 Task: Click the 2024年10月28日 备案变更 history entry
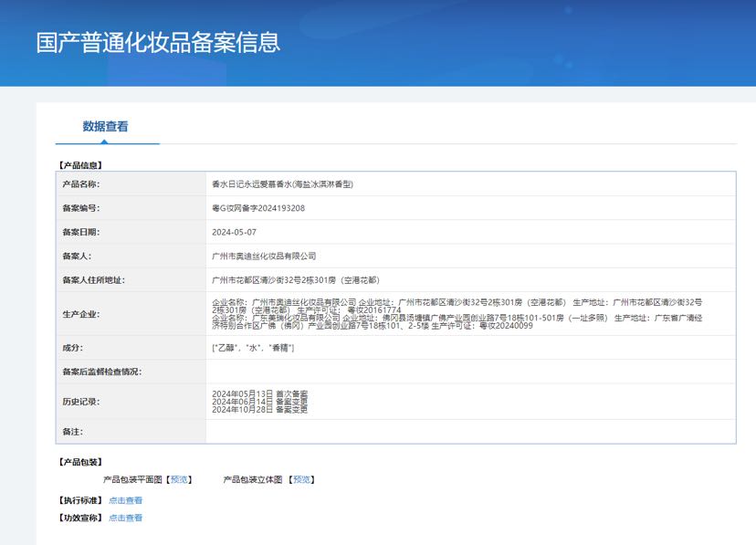(260, 410)
